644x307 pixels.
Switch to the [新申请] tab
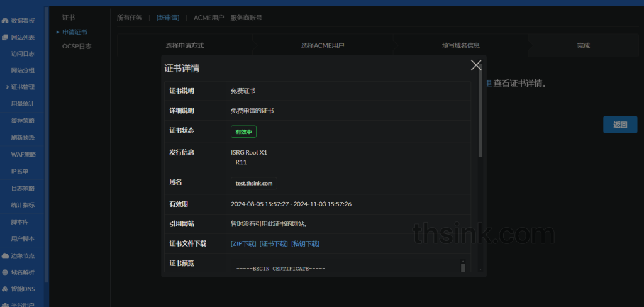168,18
